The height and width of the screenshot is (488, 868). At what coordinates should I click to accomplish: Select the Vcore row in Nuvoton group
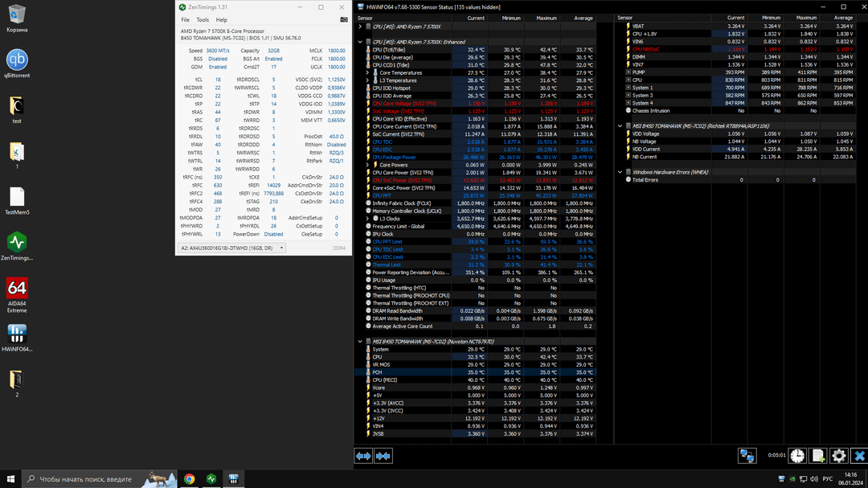[x=475, y=388]
